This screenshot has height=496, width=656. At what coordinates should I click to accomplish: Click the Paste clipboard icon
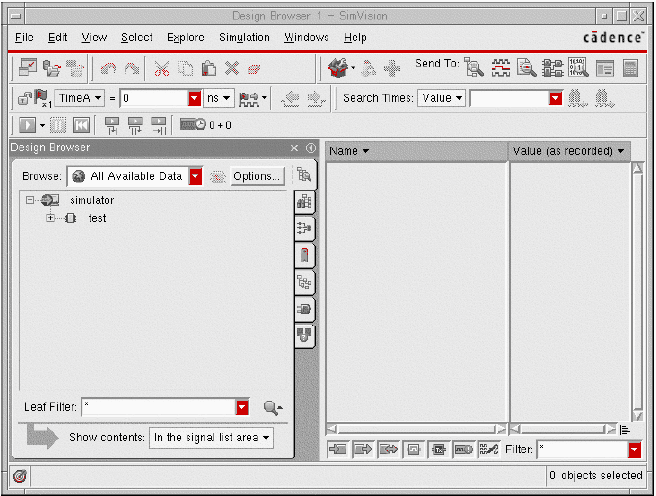tap(208, 68)
